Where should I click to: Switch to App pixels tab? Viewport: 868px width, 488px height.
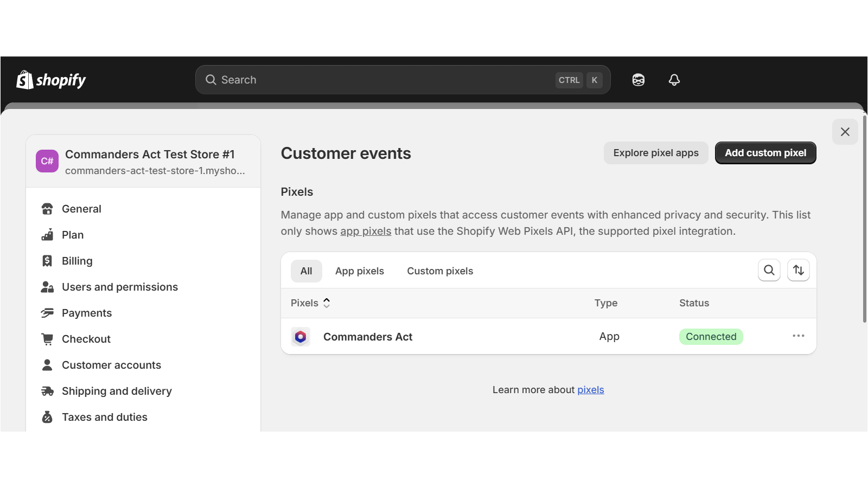tap(360, 271)
